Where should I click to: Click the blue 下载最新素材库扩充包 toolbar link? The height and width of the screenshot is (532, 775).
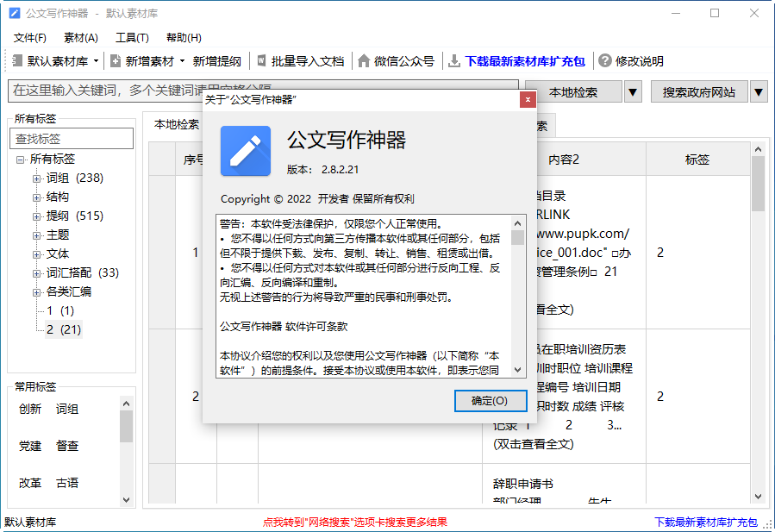525,61
